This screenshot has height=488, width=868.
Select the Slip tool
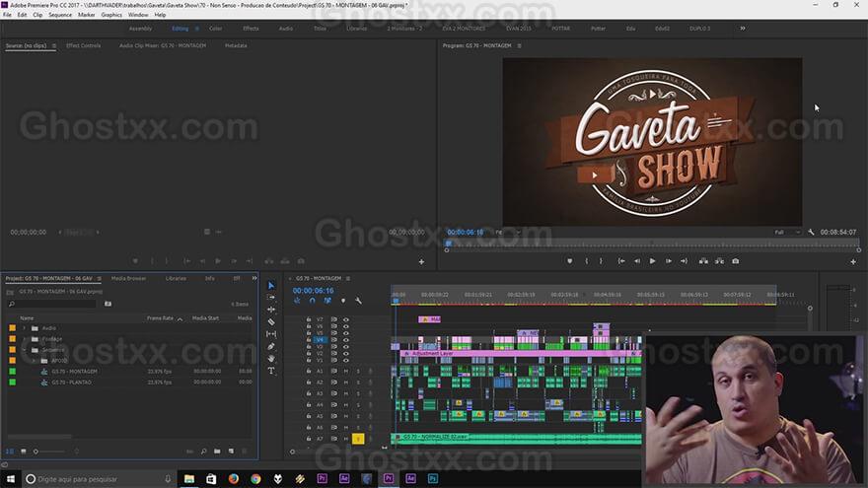[271, 334]
